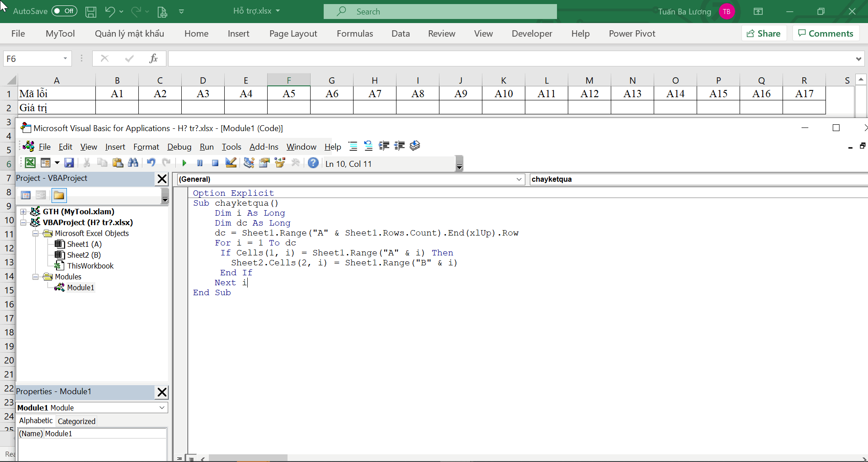Viewport: 868px width, 462px height.
Task: Close the Properties - Module1 pane
Action: tap(162, 392)
